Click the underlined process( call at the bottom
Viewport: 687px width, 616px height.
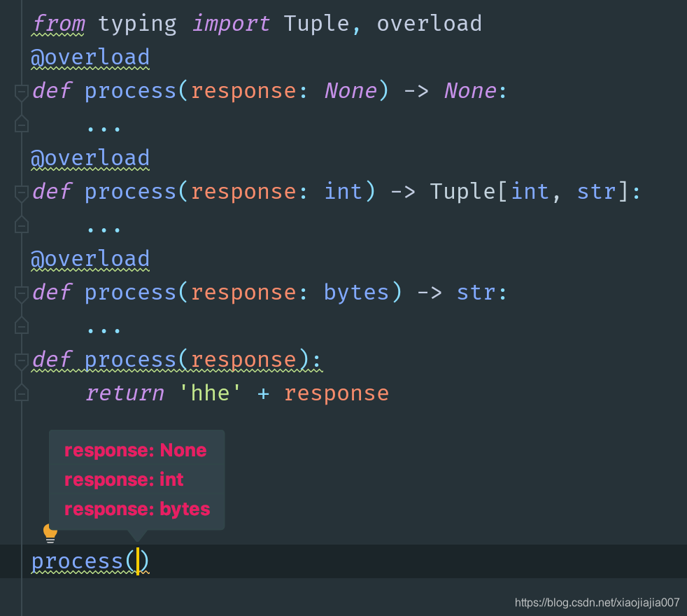click(80, 561)
